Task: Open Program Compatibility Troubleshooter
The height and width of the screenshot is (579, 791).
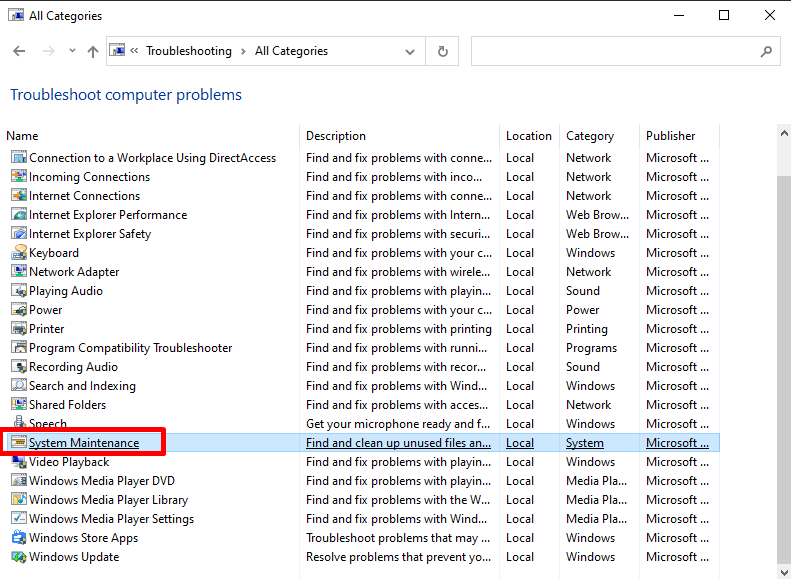Action: (x=130, y=348)
